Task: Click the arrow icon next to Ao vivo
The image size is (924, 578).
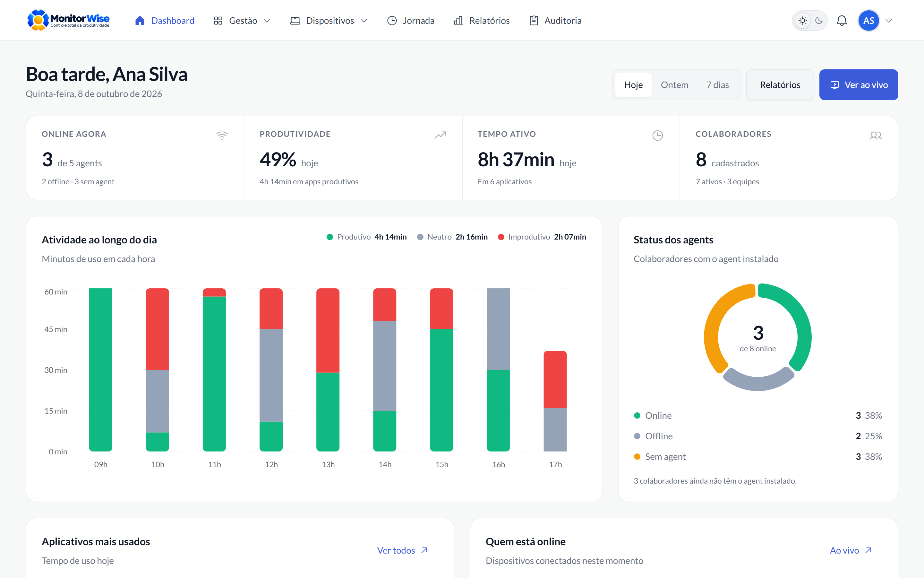Action: pyautogui.click(x=868, y=550)
